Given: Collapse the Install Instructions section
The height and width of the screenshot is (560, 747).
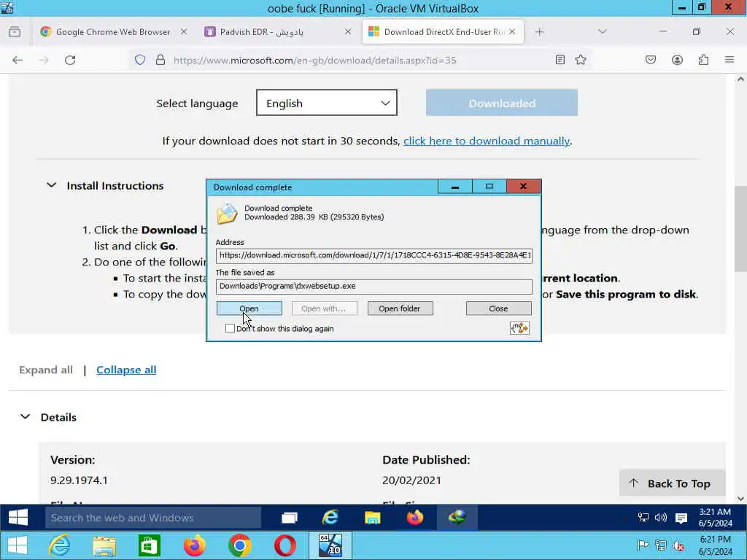Looking at the screenshot, I should point(52,184).
